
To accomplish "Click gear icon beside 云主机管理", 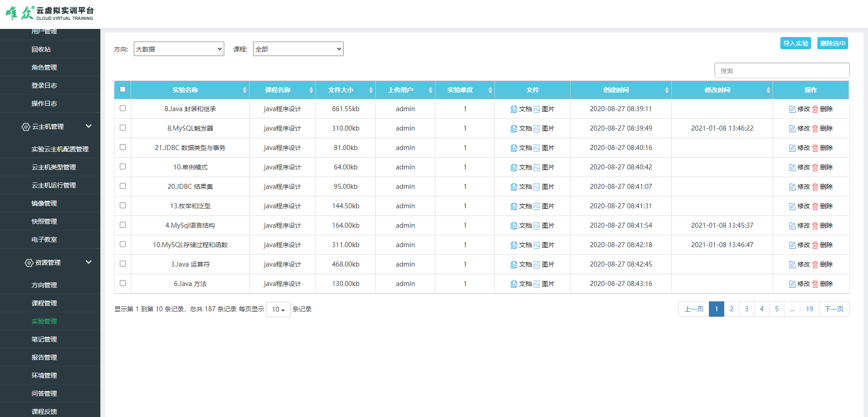I will 26,127.
